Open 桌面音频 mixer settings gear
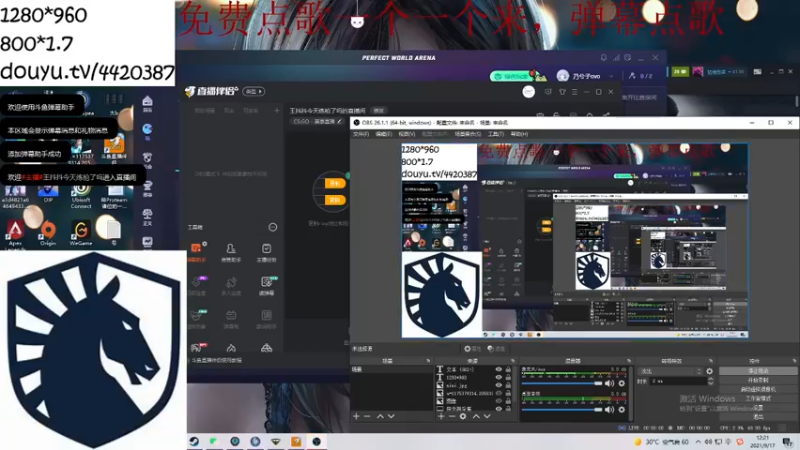 [x=622, y=409]
